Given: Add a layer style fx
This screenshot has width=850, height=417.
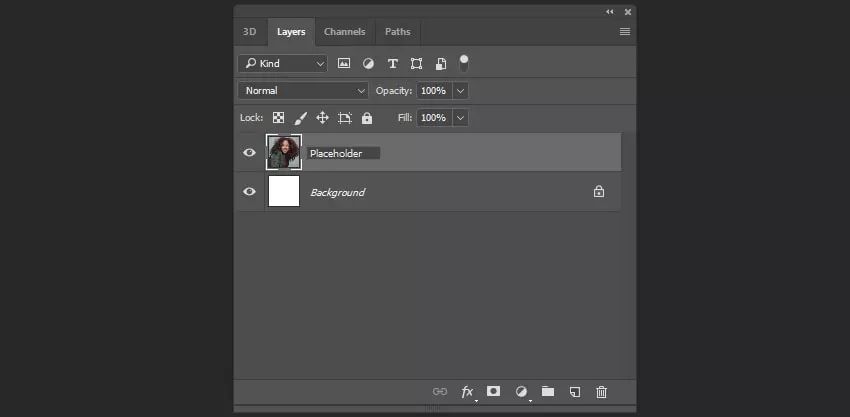Looking at the screenshot, I should pos(467,392).
